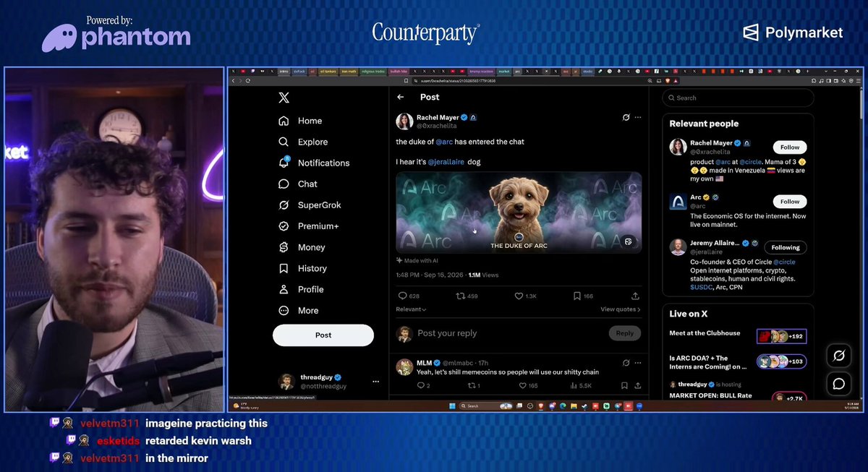Open the Duke of Arc dog image

[519, 212]
